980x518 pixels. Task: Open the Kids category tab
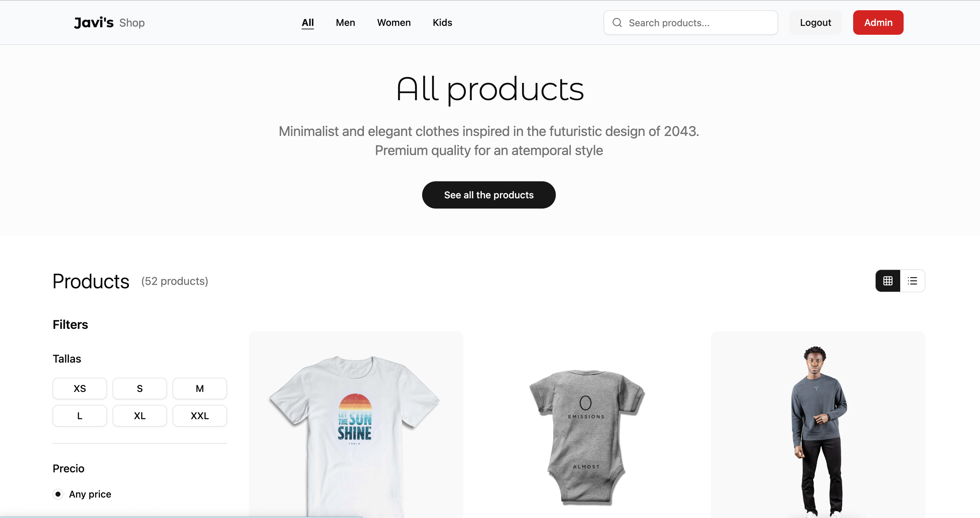pyautogui.click(x=442, y=22)
